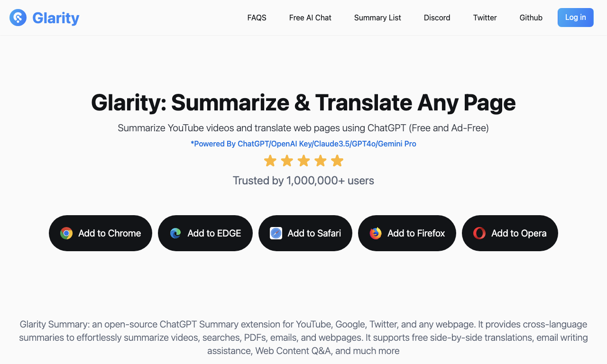This screenshot has height=364, width=607.
Task: Click the Glarity logo icon
Action: pyautogui.click(x=18, y=18)
